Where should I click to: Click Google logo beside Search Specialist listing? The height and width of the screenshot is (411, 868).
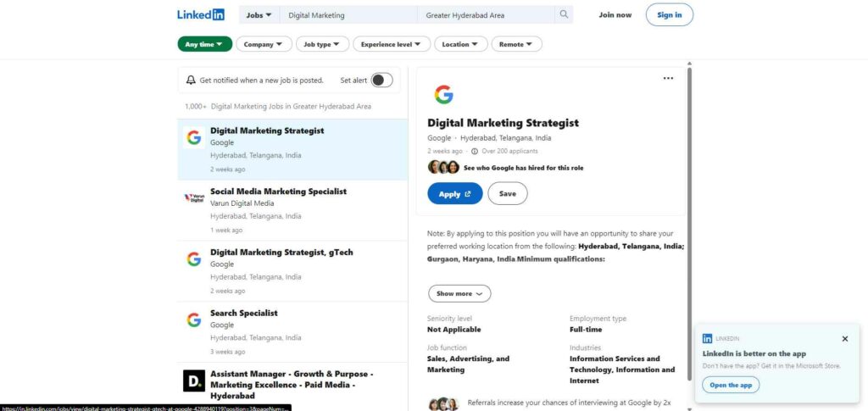194,319
